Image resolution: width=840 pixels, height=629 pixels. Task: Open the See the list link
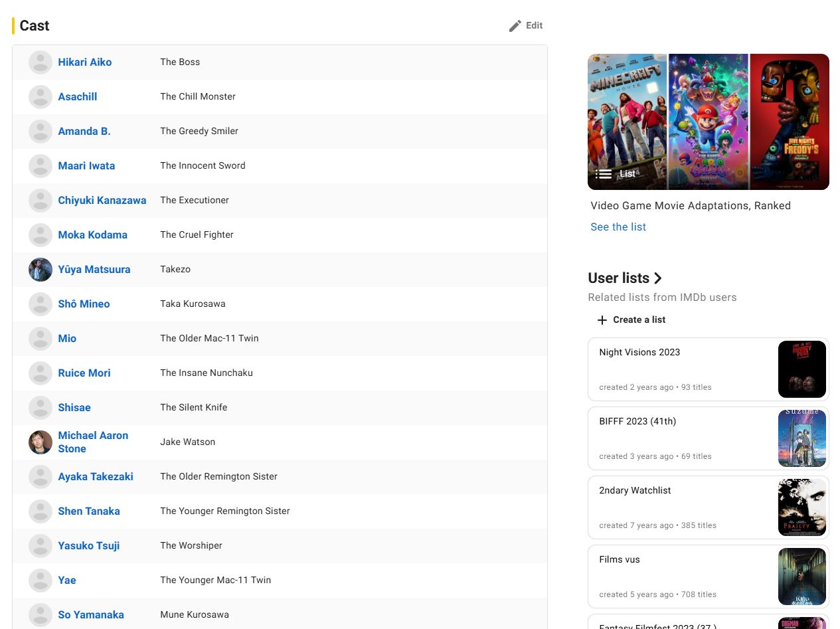click(x=618, y=227)
